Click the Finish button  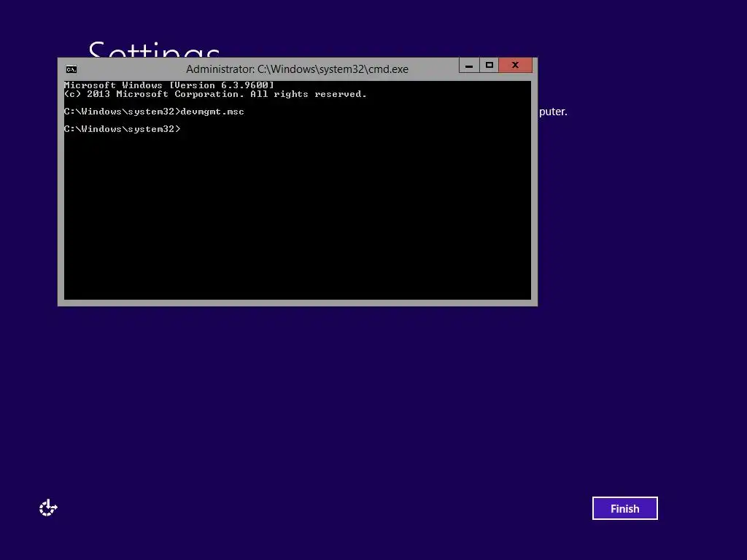pos(624,508)
